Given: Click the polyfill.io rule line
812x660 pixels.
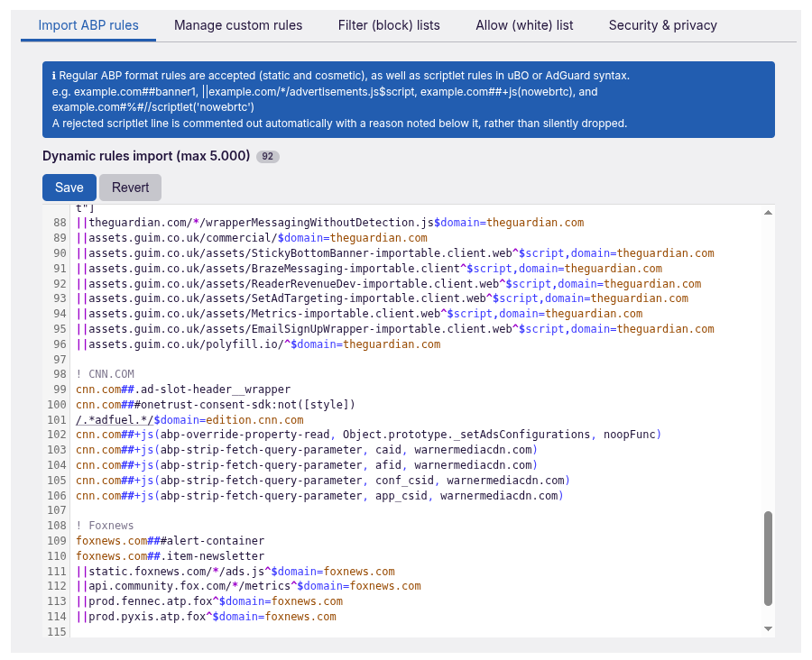Looking at the screenshot, I should [x=258, y=344].
